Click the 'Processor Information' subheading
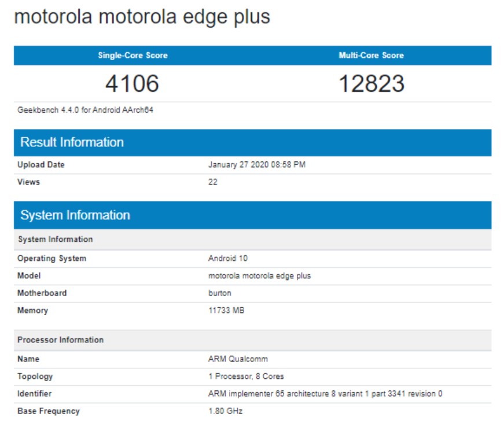The width and height of the screenshot is (504, 443). click(x=60, y=340)
